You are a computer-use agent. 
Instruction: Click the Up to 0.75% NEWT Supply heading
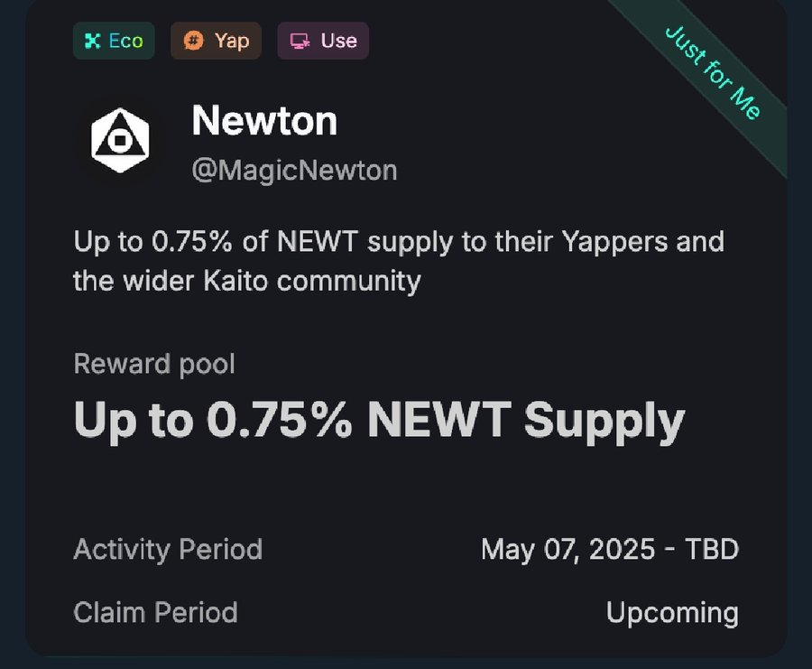(380, 421)
